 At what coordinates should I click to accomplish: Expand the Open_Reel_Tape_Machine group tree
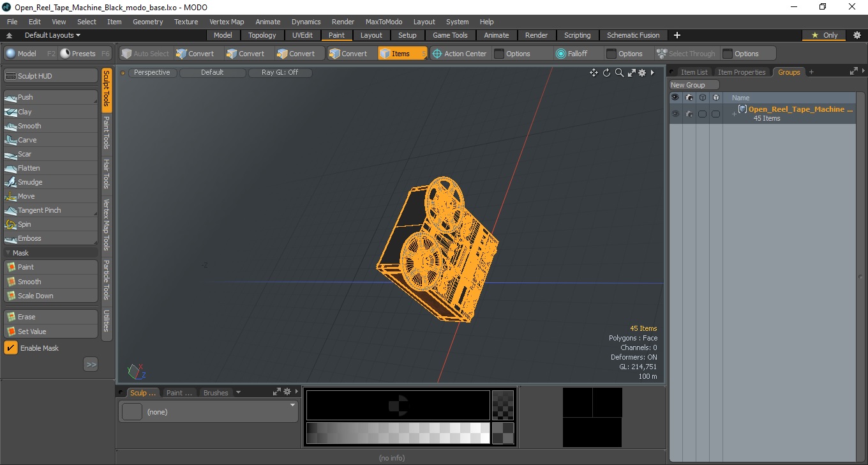click(x=734, y=114)
